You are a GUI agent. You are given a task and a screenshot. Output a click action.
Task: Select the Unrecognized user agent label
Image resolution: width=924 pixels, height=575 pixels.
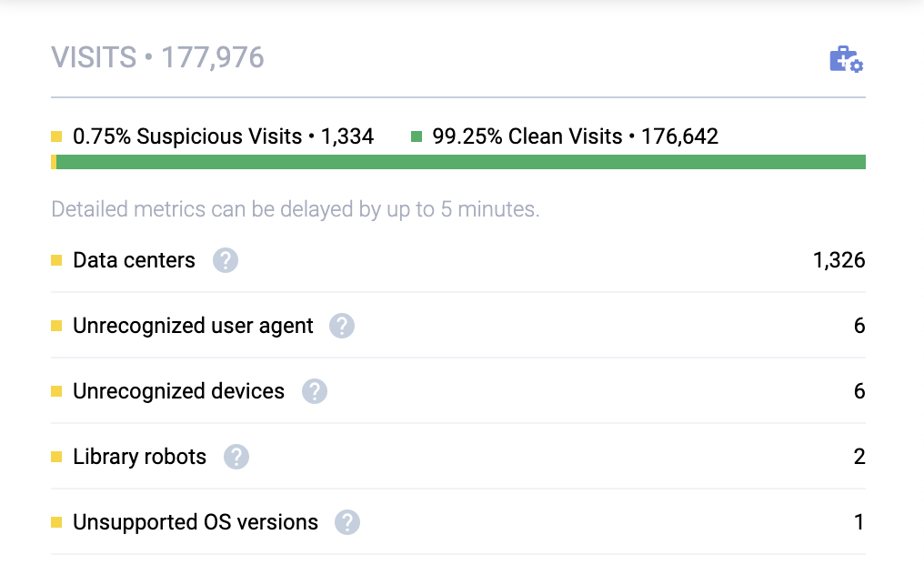(193, 326)
